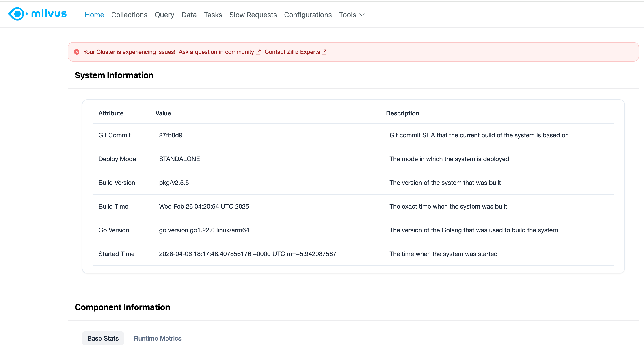Click the Build Version value pkg/v2.5.5

pyautogui.click(x=174, y=183)
